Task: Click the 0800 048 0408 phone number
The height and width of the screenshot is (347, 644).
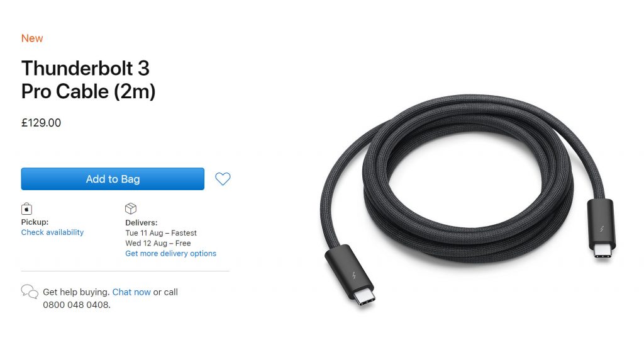Action: (76, 305)
